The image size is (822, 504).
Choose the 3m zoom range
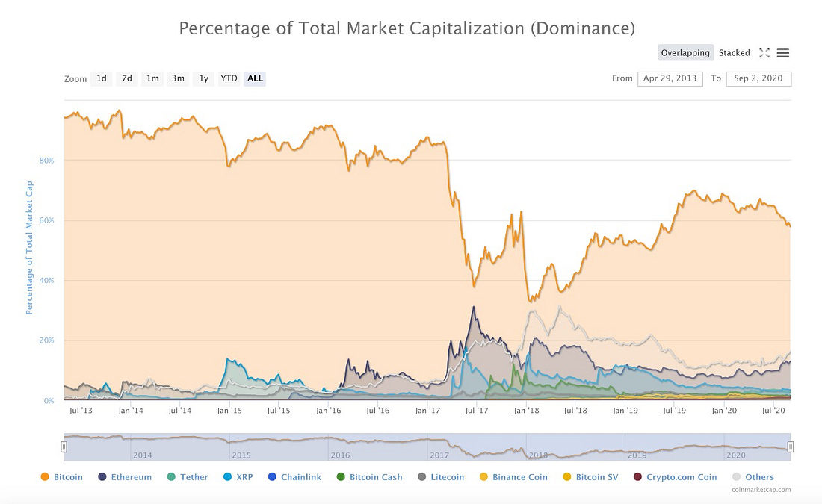pyautogui.click(x=178, y=78)
